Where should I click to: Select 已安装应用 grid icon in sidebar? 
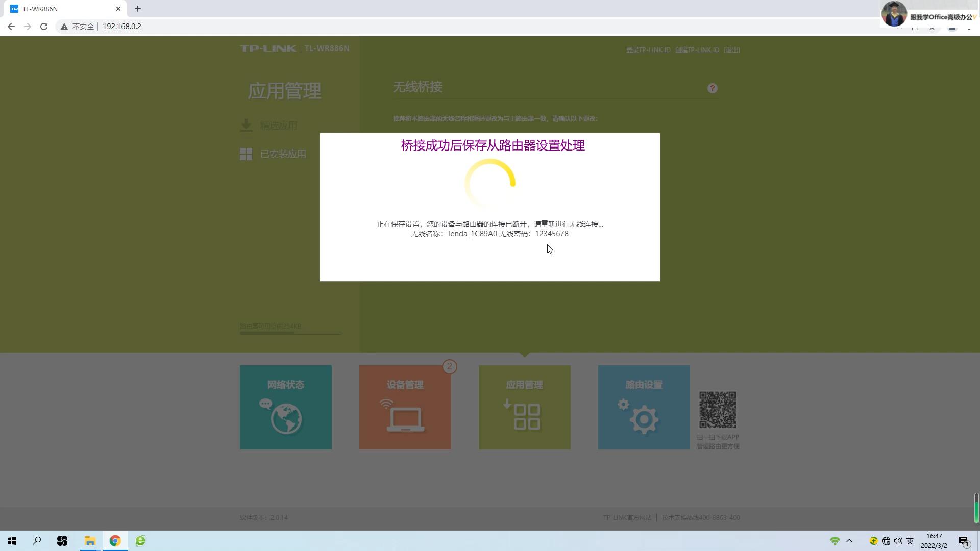[246, 153]
